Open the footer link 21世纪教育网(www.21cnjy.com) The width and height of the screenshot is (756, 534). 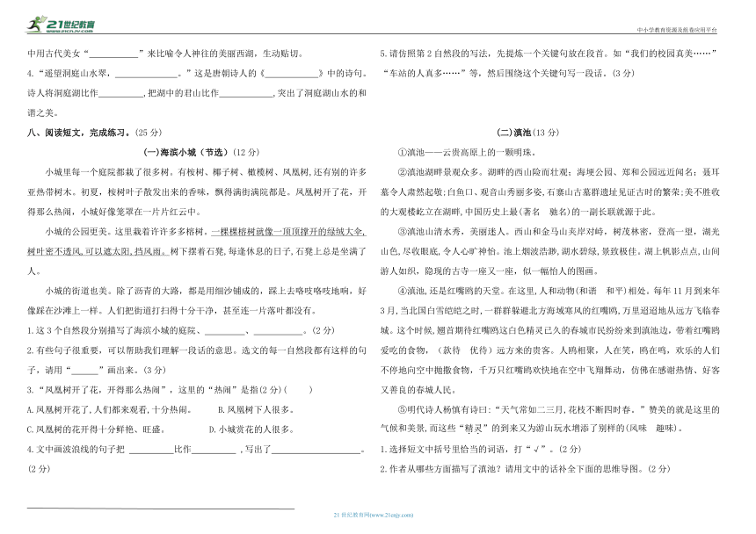pos(374,515)
